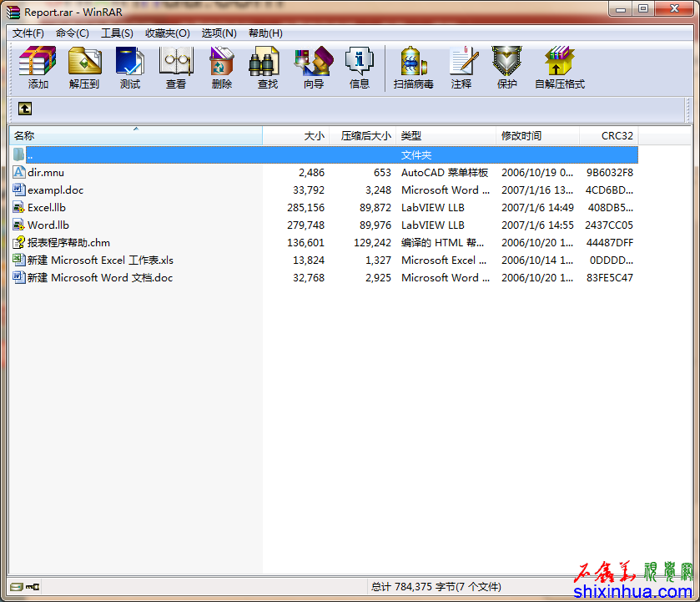Click the date 2007/1/6 14:55
This screenshot has width=700, height=602.
point(537,225)
